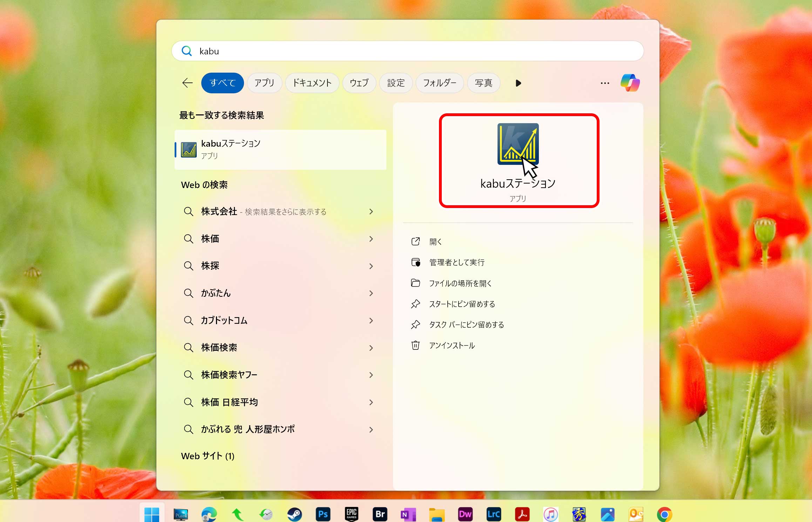
Task: Launch Lightroom Classic from taskbar
Action: (x=494, y=515)
